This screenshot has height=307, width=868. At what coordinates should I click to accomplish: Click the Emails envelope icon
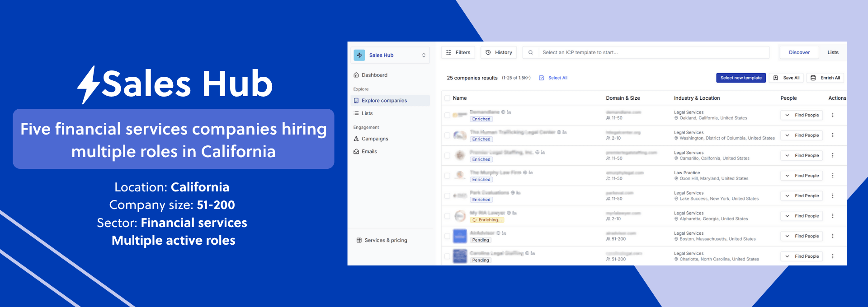coord(356,152)
